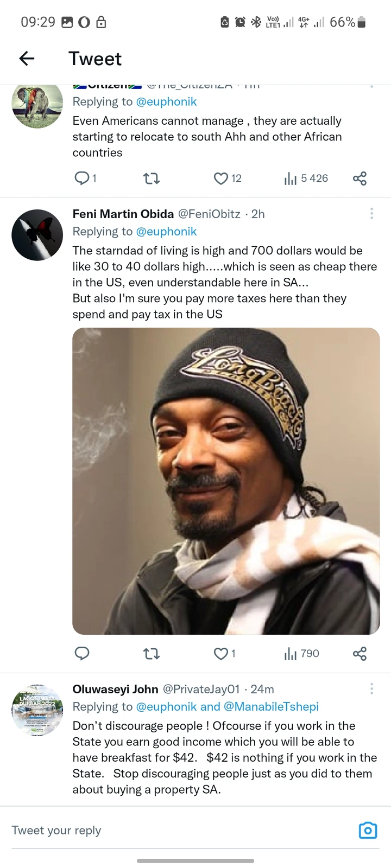
Task: Retweet Feni Martin Obida's tweet
Action: point(151,653)
